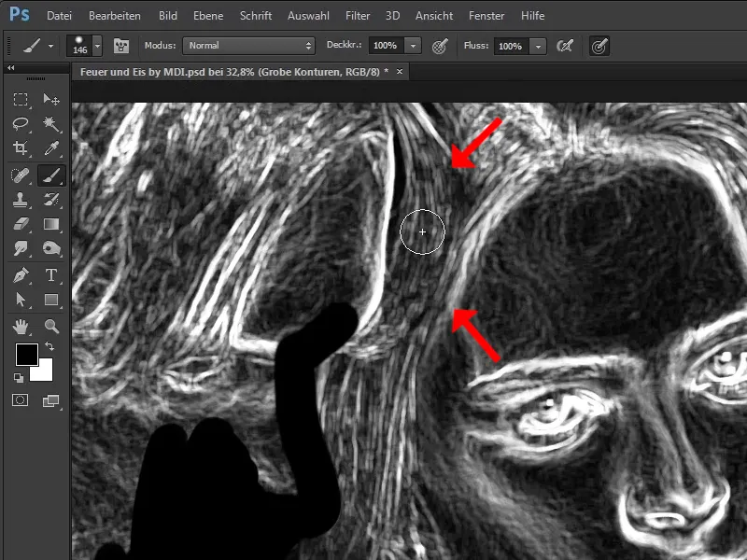
Task: Open the Ansicht menu
Action: coord(434,16)
